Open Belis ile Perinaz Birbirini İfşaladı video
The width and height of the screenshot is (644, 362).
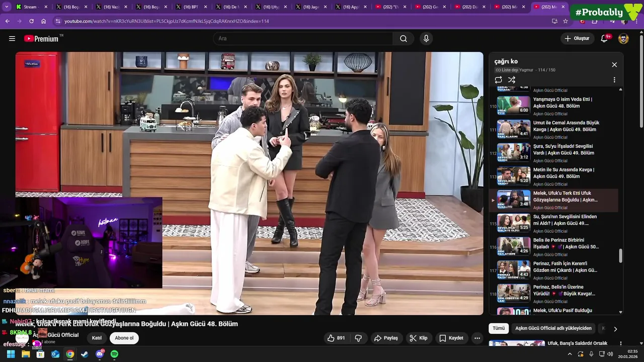pyautogui.click(x=553, y=247)
